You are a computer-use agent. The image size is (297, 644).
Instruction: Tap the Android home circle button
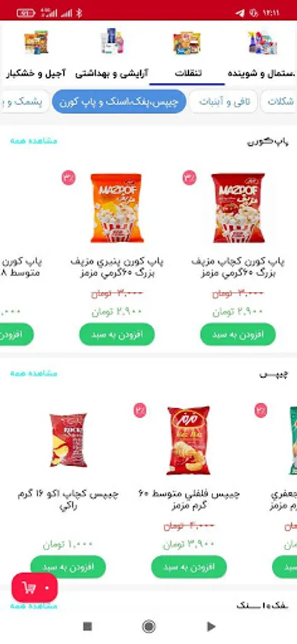pyautogui.click(x=149, y=626)
